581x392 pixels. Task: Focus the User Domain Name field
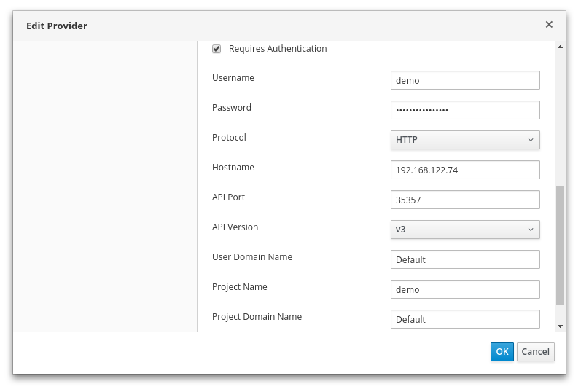[465, 259]
